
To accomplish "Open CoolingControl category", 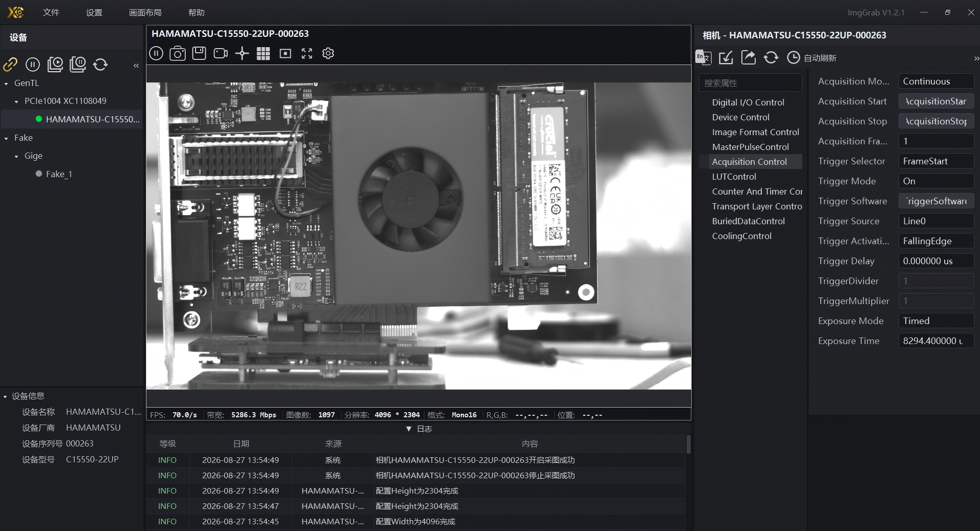I will (x=741, y=236).
